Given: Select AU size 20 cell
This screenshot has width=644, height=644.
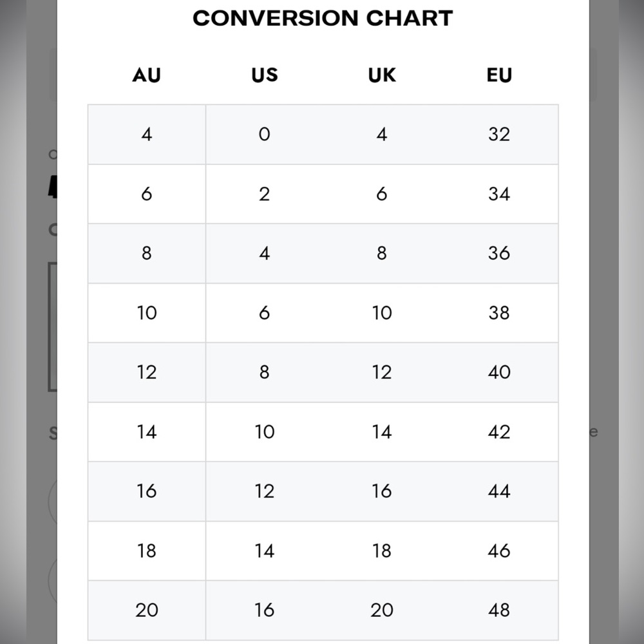Looking at the screenshot, I should point(147,610).
